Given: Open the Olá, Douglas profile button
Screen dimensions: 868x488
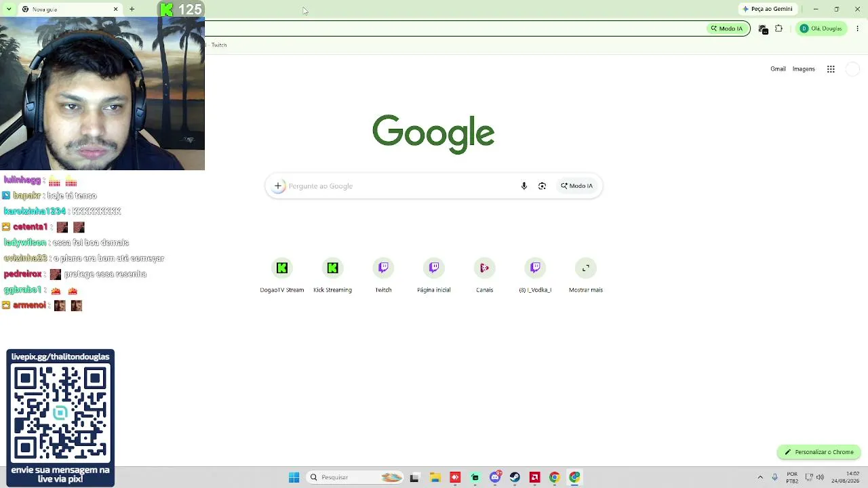Looking at the screenshot, I should [x=821, y=28].
